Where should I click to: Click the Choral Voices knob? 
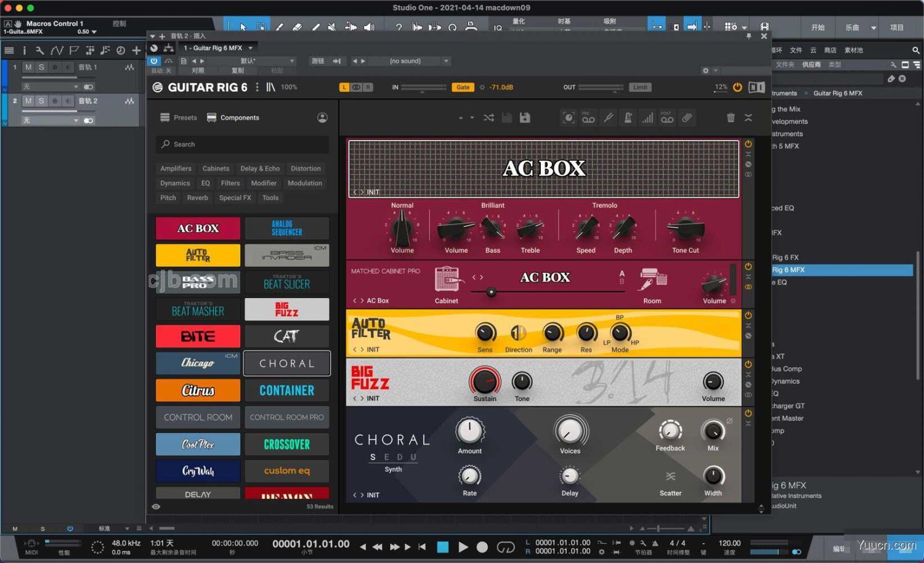click(570, 431)
